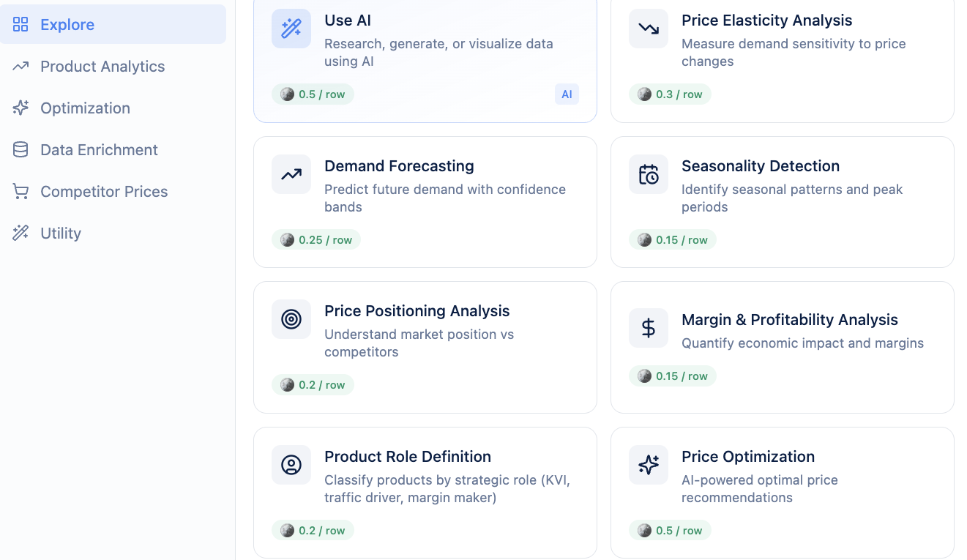This screenshot has height=560, width=967.
Task: Click the AI badge on the Use AI card
Action: pyautogui.click(x=567, y=94)
